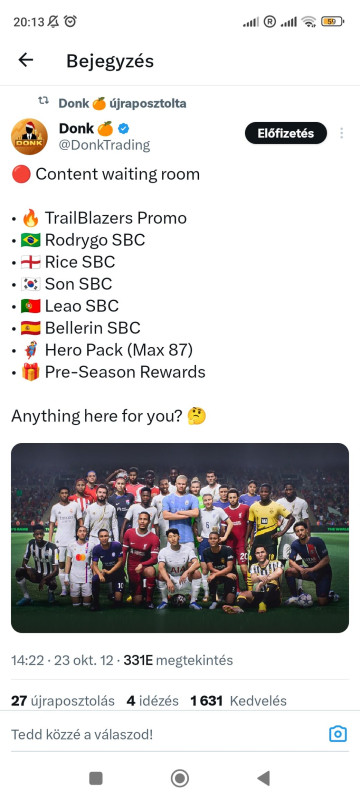Viewport: 360px width, 800px height.
Task: Open the @DonkTrading handle
Action: point(105,145)
